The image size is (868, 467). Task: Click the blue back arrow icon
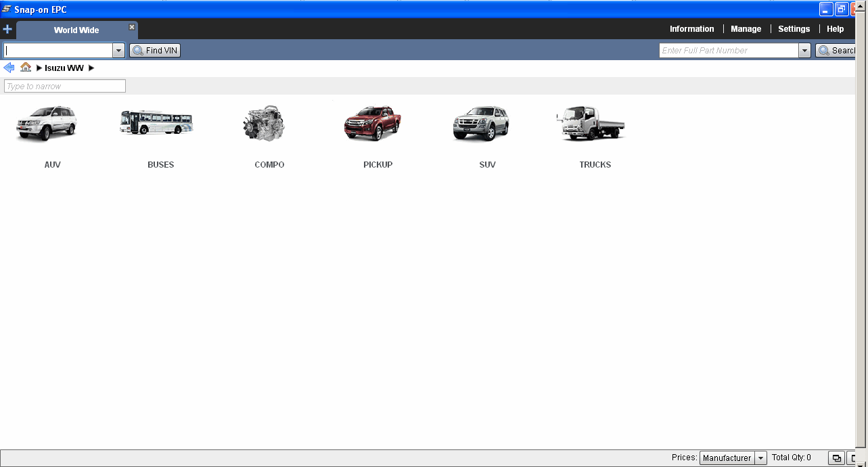(x=9, y=68)
